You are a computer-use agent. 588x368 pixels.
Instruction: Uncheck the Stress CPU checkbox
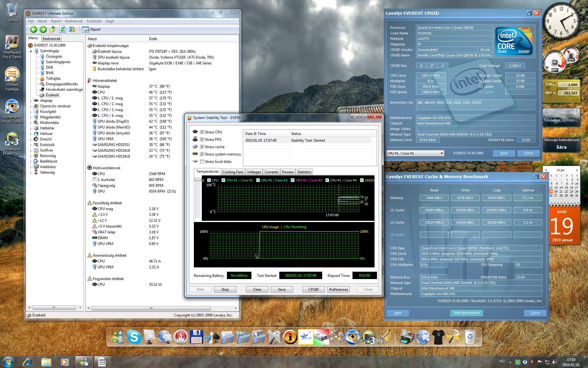pyautogui.click(x=202, y=132)
